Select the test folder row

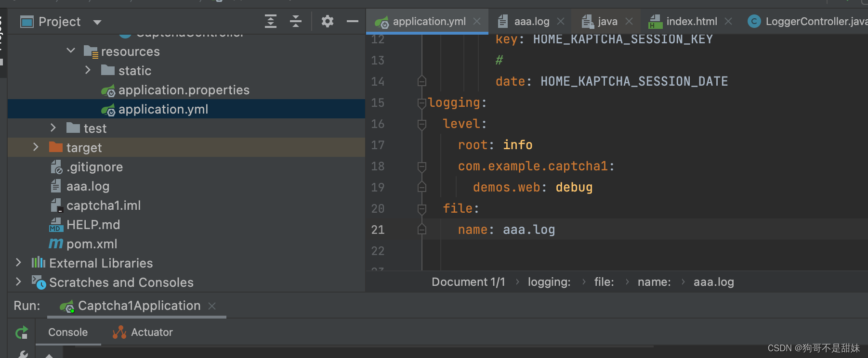186,128
